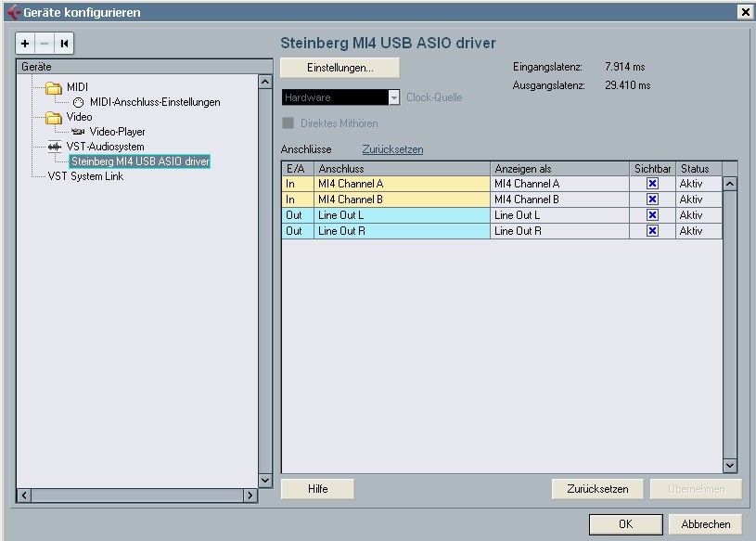Click the reset-to-start arrow toolbar icon
The height and width of the screenshot is (541, 756).
click(64, 44)
